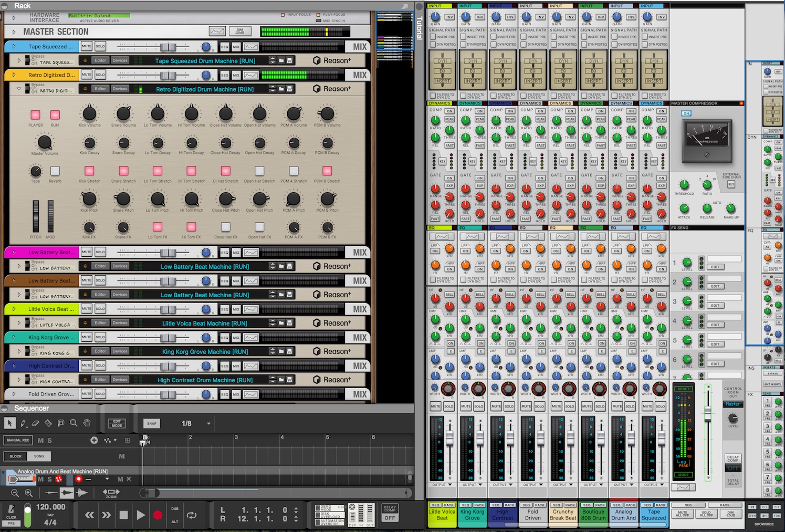
Task: Show the EQ mixer section
Action: [x=765, y=507]
